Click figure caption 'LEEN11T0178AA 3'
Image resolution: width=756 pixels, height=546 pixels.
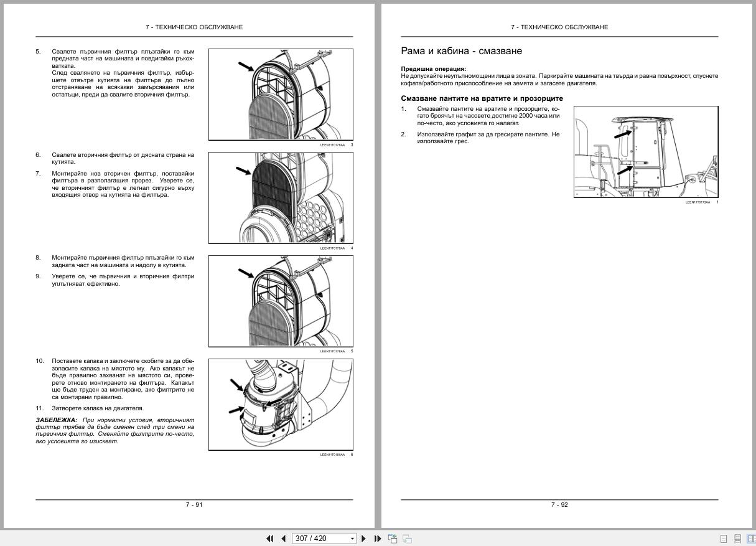(x=337, y=145)
